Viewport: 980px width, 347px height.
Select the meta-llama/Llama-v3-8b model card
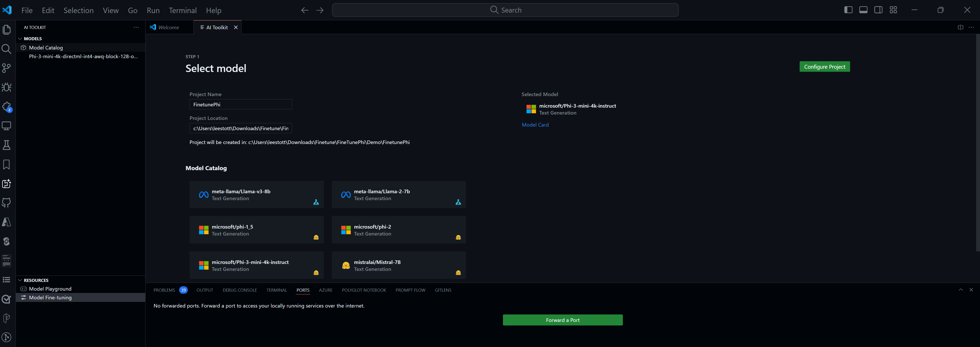tap(256, 195)
